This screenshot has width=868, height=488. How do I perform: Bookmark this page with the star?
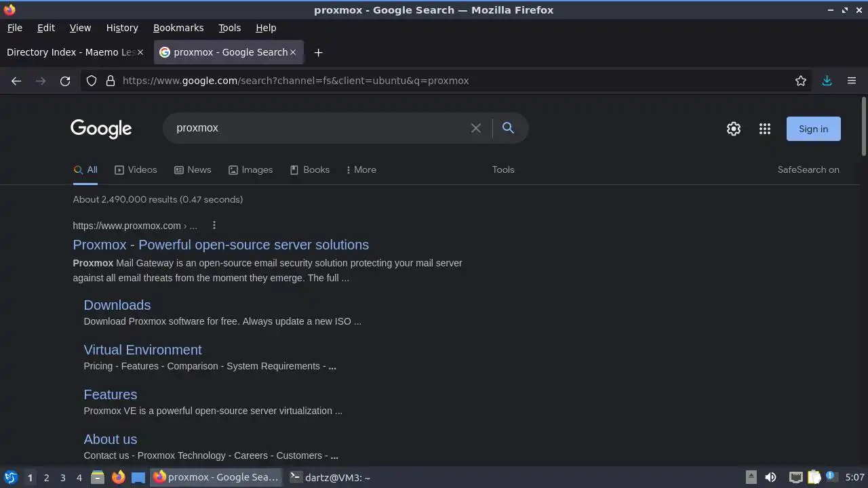(801, 81)
